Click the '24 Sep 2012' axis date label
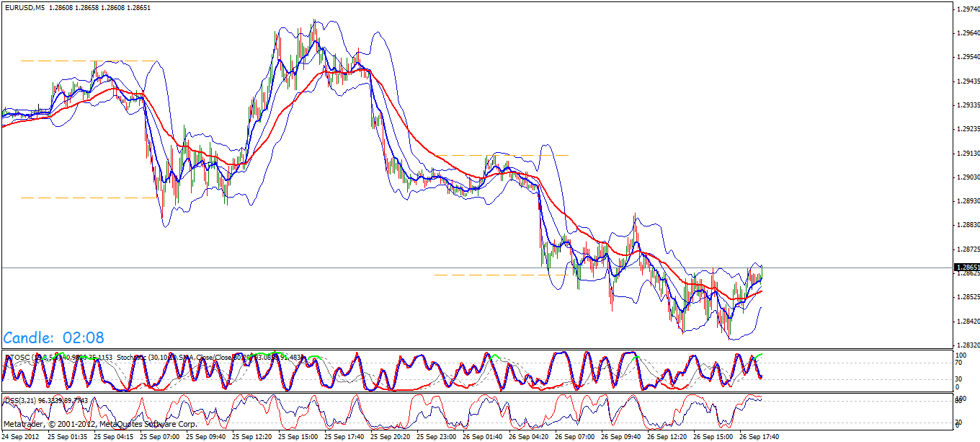The height and width of the screenshot is (442, 980). click(20, 436)
